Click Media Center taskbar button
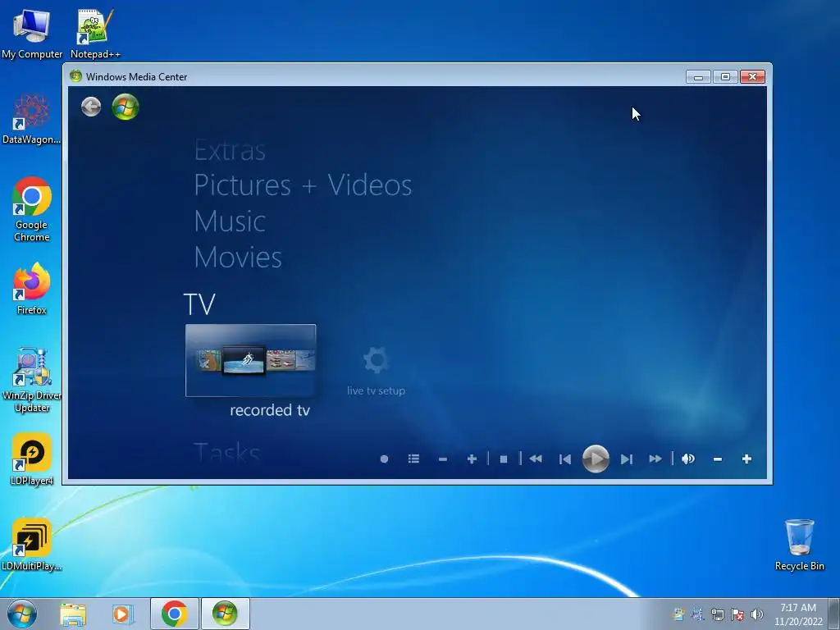Viewport: 840px width, 630px height. coord(225,614)
